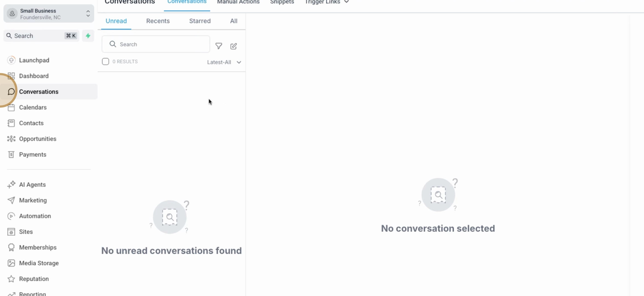Screen dimensions: 644x296
Task: Expand the Small Business account switcher
Action: point(88,13)
